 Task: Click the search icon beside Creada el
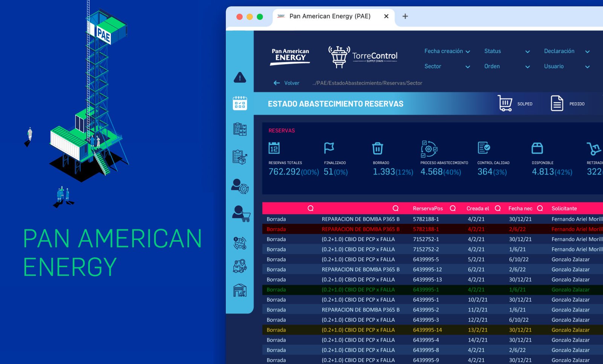pyautogui.click(x=497, y=209)
